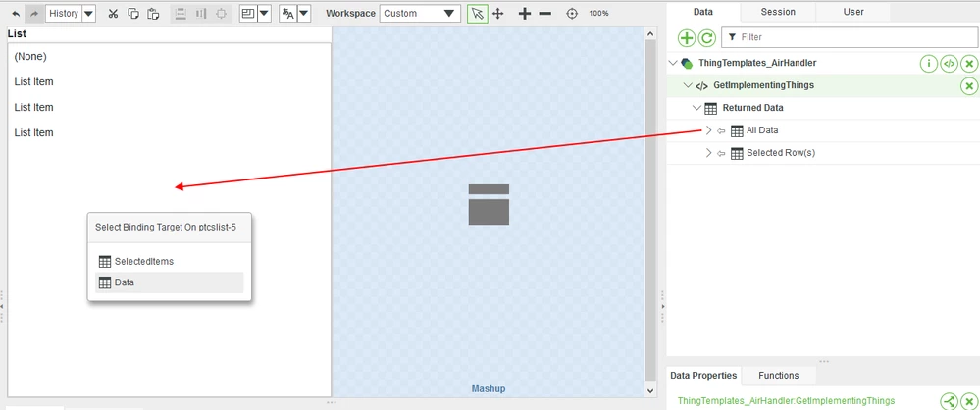This screenshot has width=980, height=410.
Task: Expand the Selected Row(s) node
Action: point(708,152)
